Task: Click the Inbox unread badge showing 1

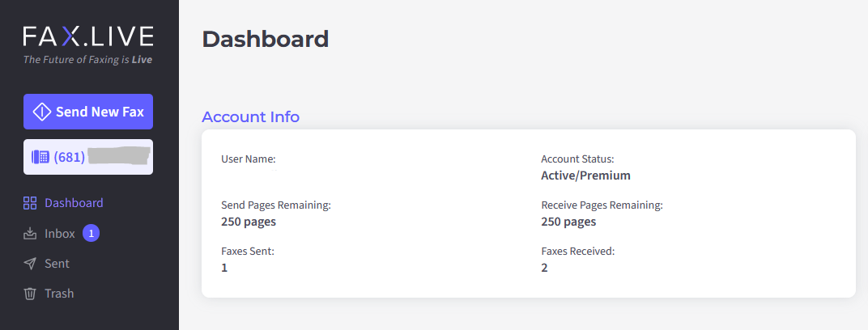Action: tap(91, 234)
